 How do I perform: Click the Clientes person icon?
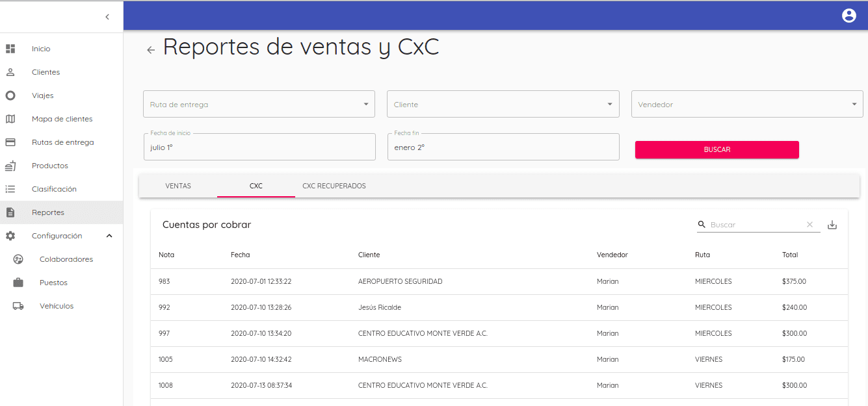tap(10, 72)
